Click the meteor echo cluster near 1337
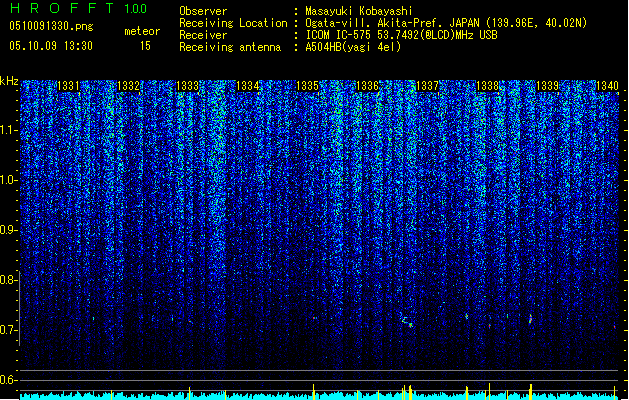The image size is (629, 400). (x=407, y=321)
